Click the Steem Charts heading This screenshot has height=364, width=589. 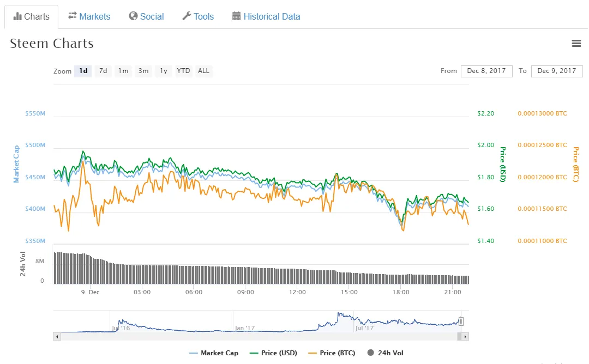pyautogui.click(x=52, y=44)
